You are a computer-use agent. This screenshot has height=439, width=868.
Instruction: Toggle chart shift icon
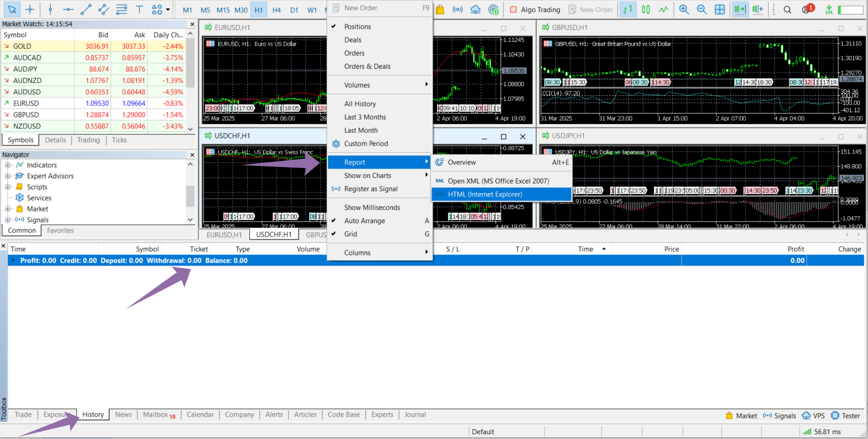click(758, 10)
